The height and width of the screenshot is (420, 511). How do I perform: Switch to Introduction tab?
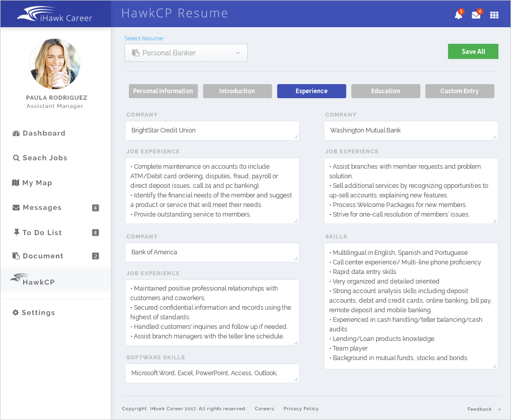tap(237, 91)
